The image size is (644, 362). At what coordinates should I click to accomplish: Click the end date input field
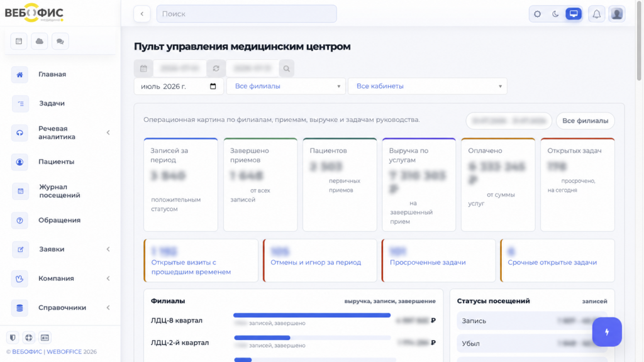pos(252,69)
